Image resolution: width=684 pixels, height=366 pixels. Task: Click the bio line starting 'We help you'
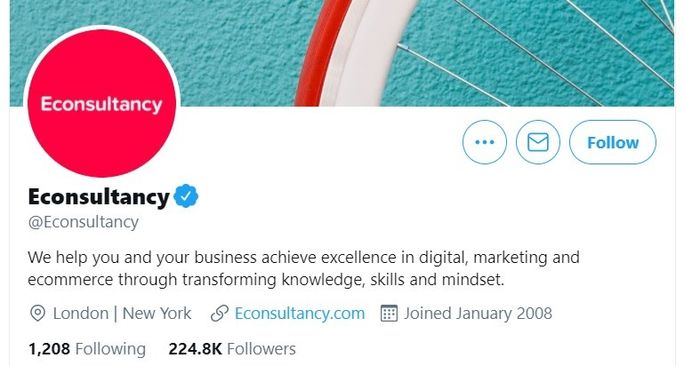pos(304,257)
